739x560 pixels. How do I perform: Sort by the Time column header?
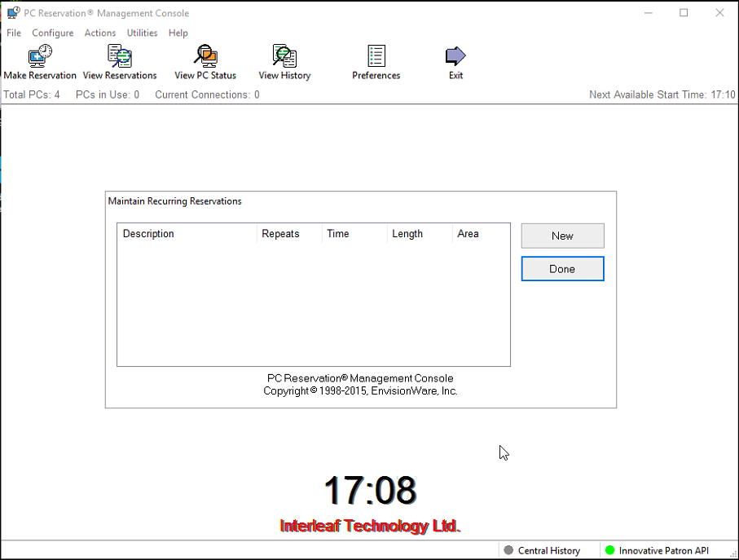[354, 234]
